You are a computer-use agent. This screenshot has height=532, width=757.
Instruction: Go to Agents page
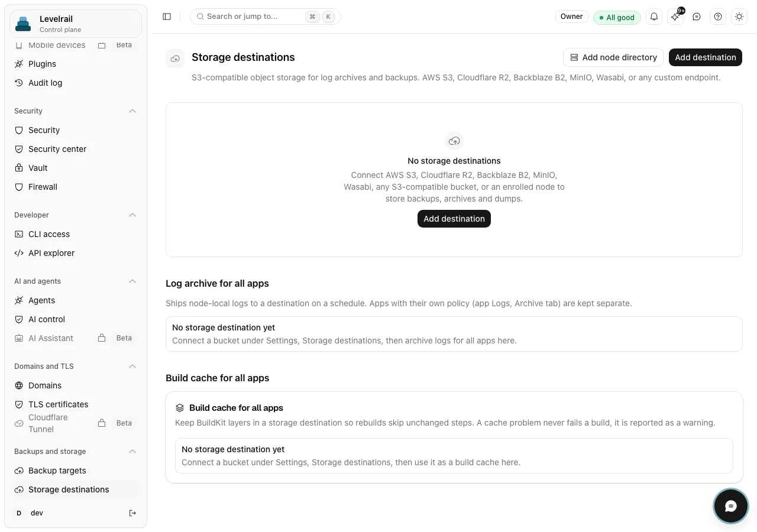(76, 300)
